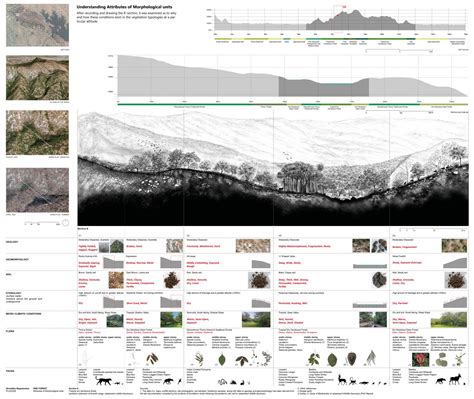Select the MICRO CLIMATIC CONDITIONS row label
Screen dimensions: 474x399
tap(24, 314)
